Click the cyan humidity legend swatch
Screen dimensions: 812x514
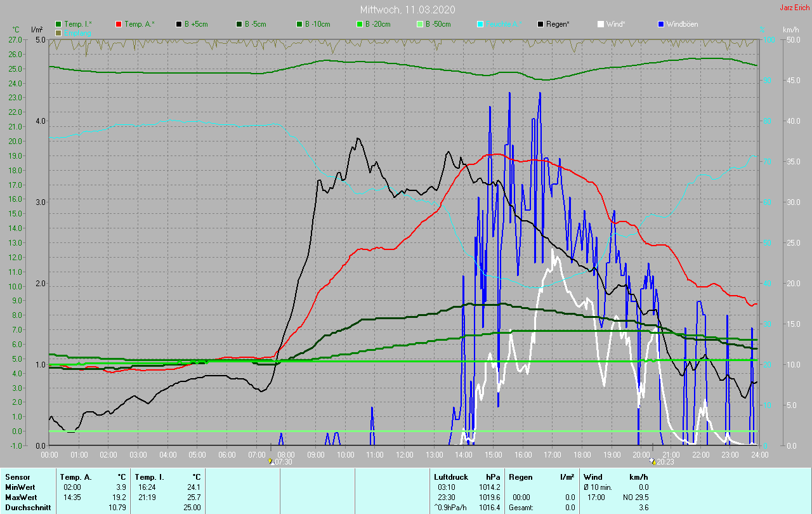coord(480,24)
